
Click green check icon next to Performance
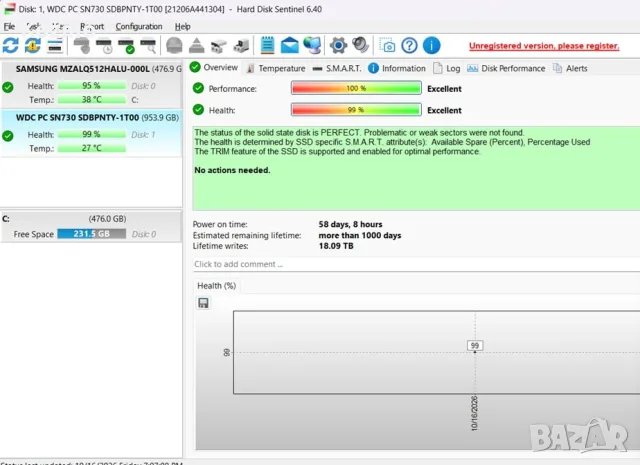click(198, 88)
